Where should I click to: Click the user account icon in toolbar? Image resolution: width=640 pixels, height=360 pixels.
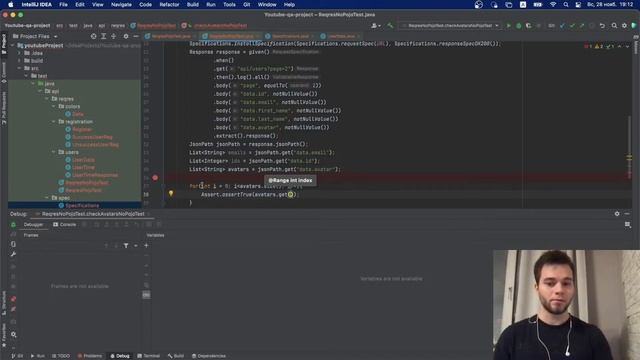(x=375, y=26)
